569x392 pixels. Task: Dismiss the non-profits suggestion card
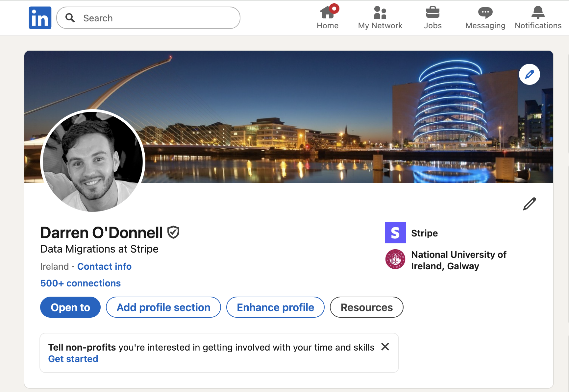tap(385, 347)
